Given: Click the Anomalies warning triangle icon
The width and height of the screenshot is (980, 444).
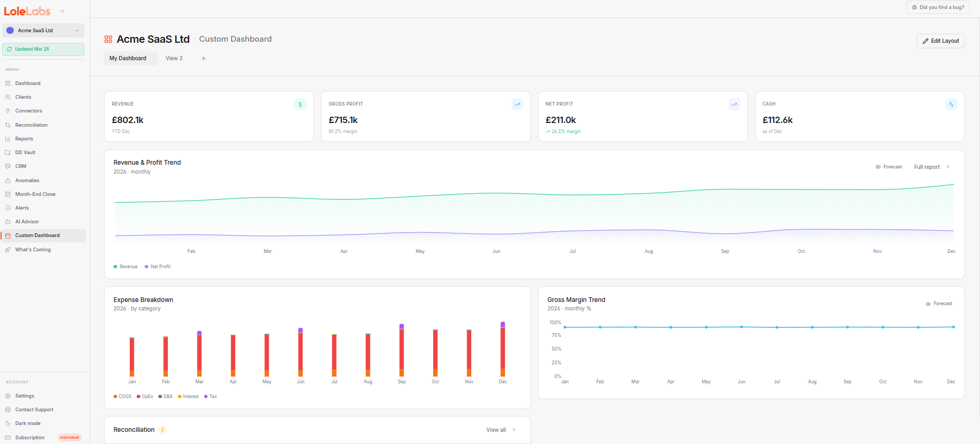Looking at the screenshot, I should pyautogui.click(x=8, y=181).
